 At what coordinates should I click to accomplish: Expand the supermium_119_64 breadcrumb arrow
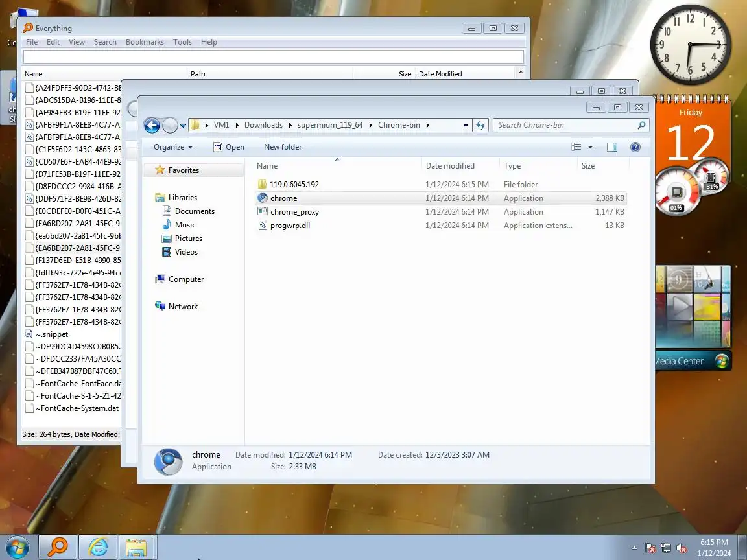(x=370, y=125)
